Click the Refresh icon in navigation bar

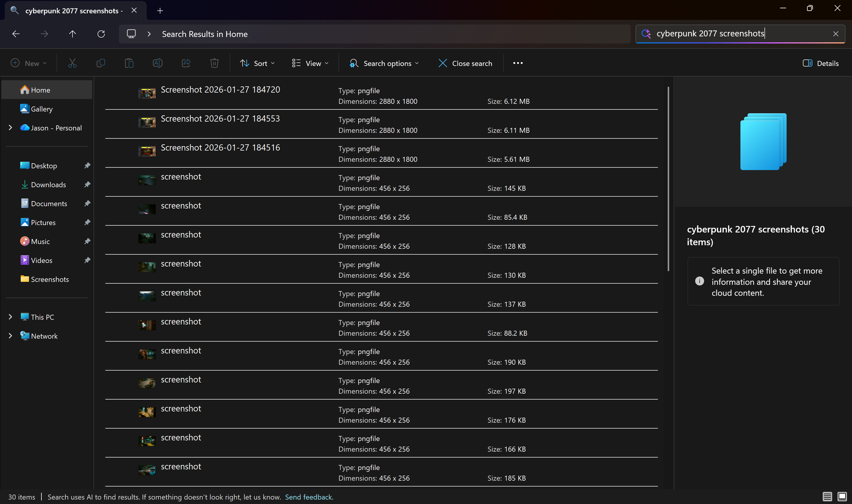point(101,34)
